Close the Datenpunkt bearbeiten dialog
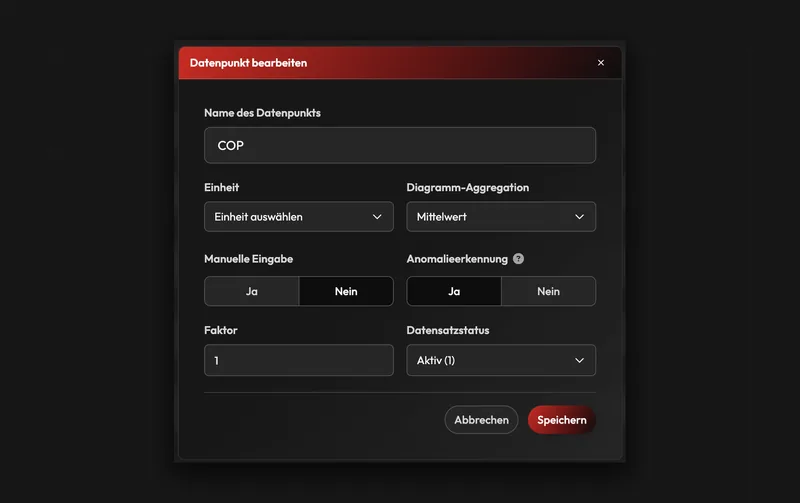800x503 pixels. 601,63
